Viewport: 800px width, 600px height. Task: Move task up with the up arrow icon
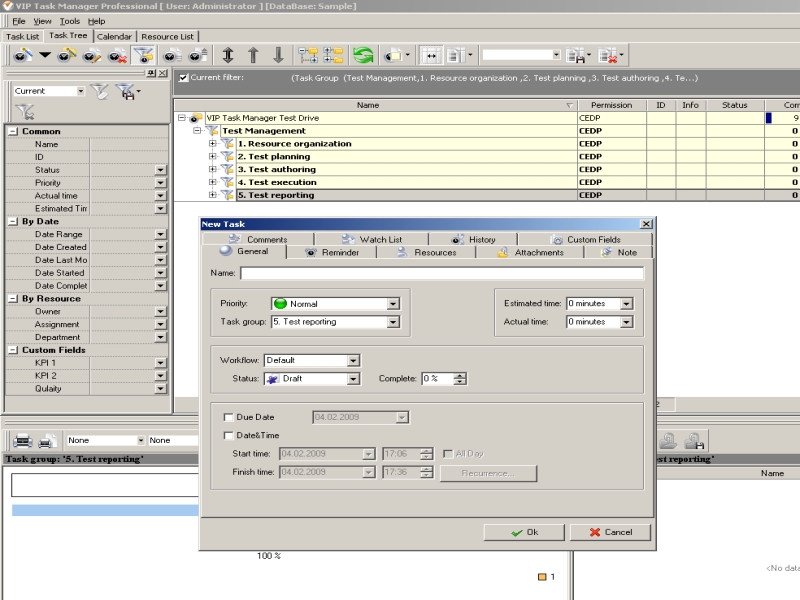pyautogui.click(x=253, y=55)
